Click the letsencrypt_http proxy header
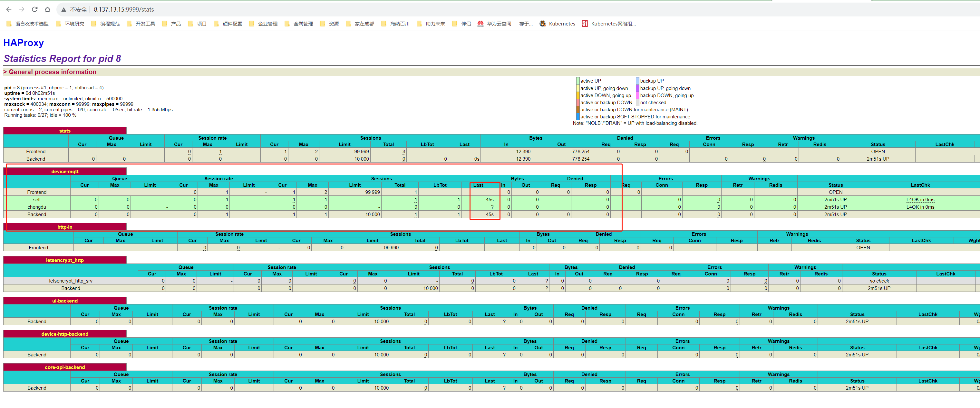This screenshot has width=980, height=408. [x=65, y=260]
